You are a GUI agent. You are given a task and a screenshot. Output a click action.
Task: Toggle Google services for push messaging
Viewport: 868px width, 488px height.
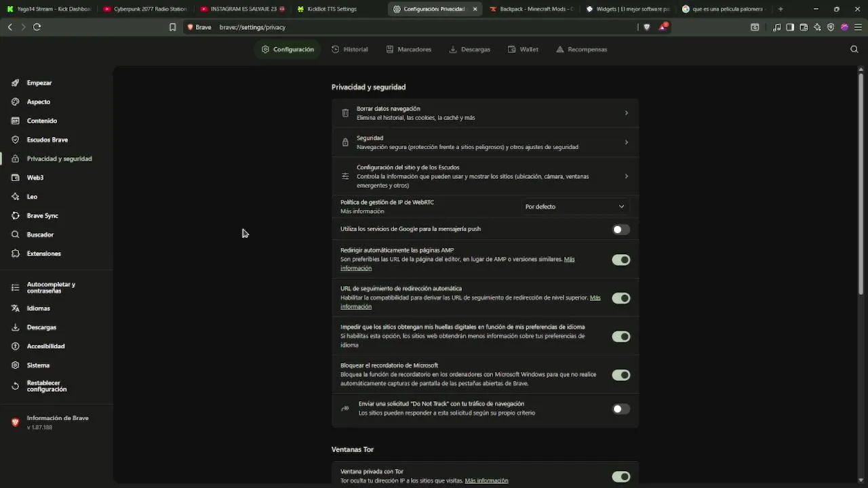[620, 229]
